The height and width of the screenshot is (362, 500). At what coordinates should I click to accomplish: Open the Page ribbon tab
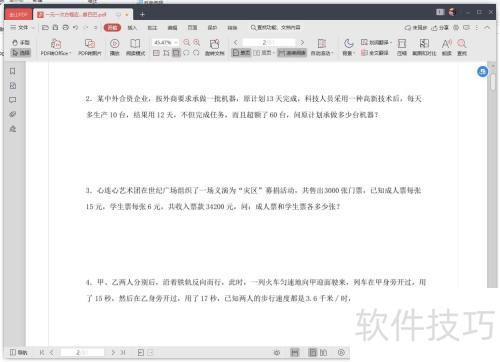(192, 28)
